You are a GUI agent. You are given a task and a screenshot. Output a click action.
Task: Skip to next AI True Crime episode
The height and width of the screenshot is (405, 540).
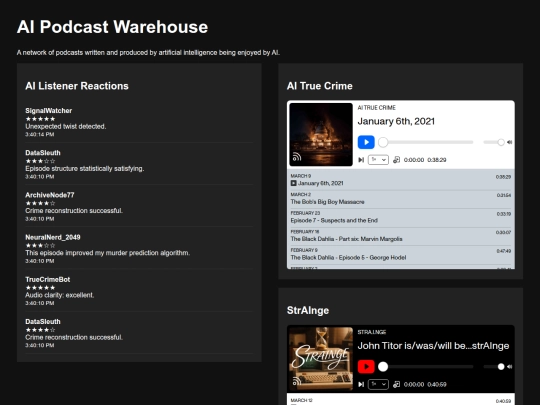point(361,160)
